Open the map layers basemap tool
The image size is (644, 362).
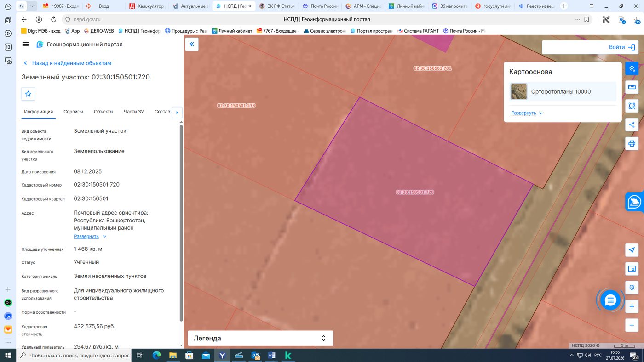click(x=632, y=68)
